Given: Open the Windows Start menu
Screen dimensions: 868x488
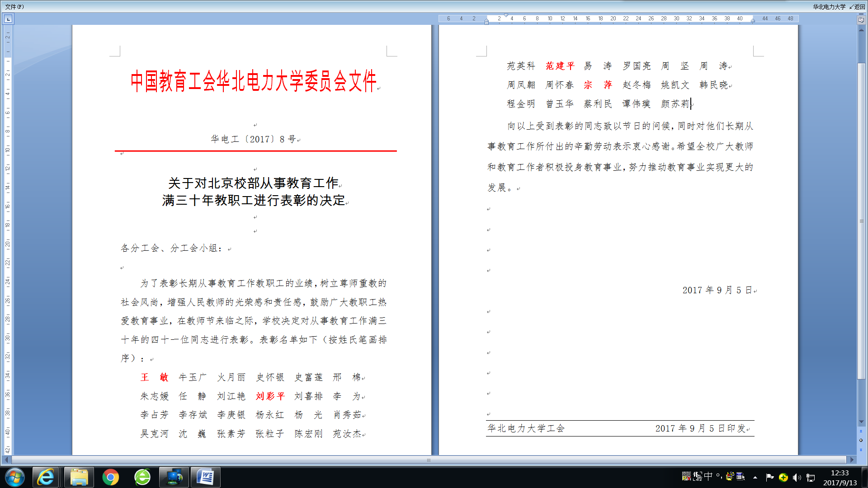Looking at the screenshot, I should coord(15,477).
